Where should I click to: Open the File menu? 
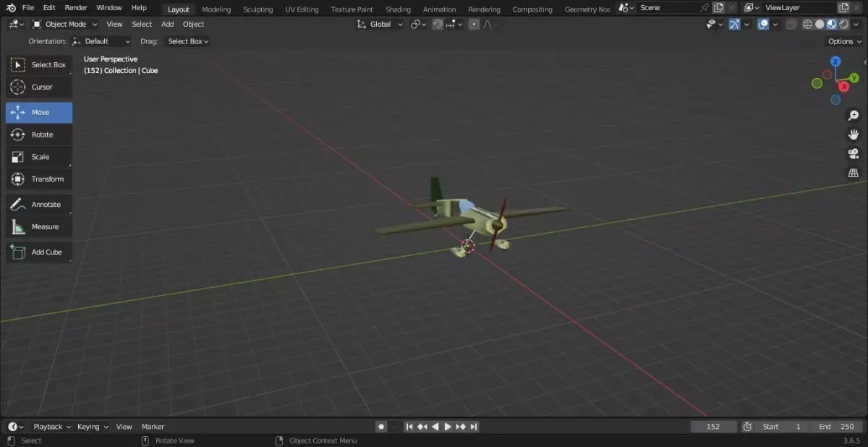pyautogui.click(x=28, y=8)
